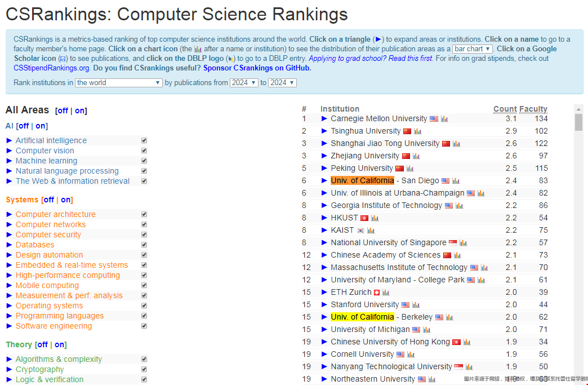The width and height of the screenshot is (588, 385).
Task: Show KAIST chart icon
Action: point(371,231)
